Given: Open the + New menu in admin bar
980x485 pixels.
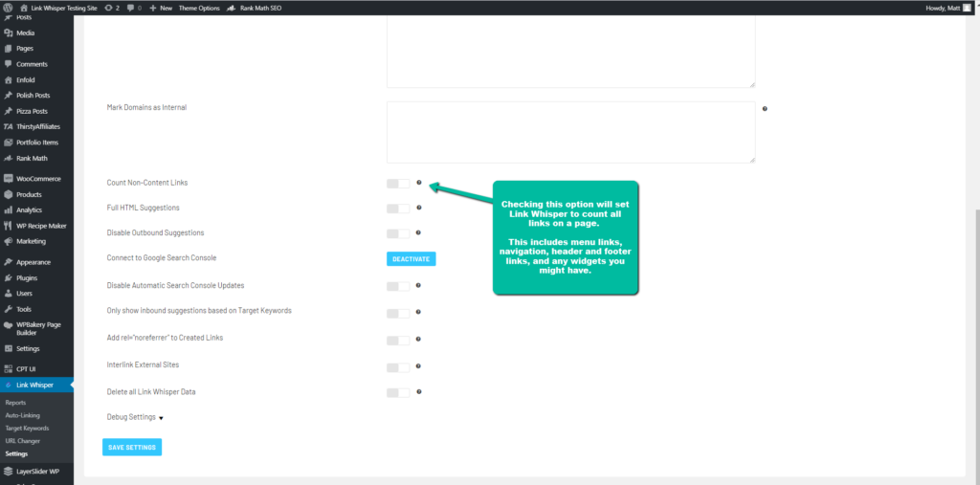Looking at the screenshot, I should click(x=161, y=8).
